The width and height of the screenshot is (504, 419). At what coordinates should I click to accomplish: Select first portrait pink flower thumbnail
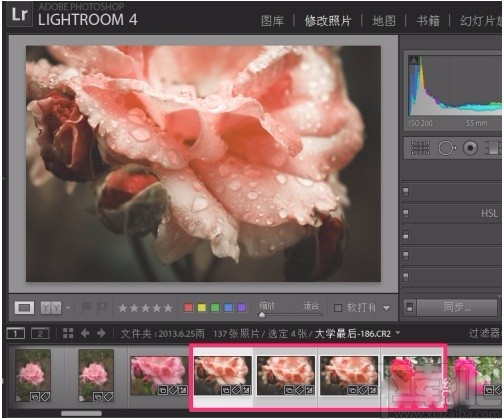coord(33,375)
